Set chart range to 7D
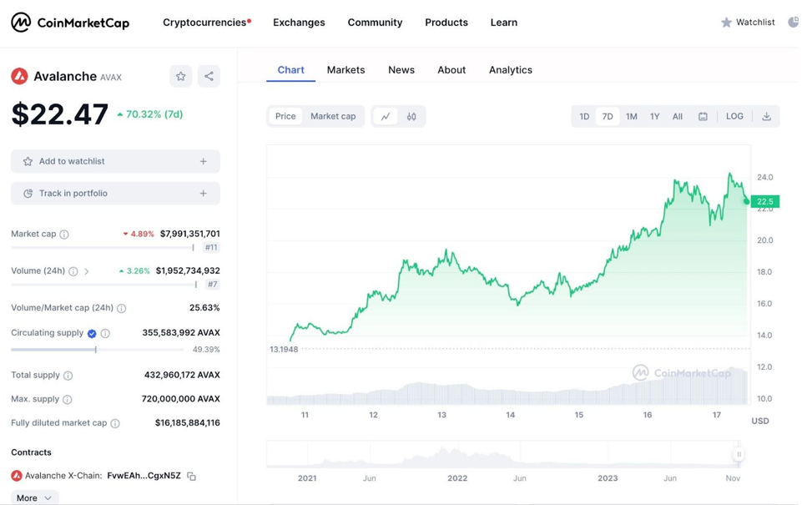Image resolution: width=812 pixels, height=505 pixels. (608, 117)
